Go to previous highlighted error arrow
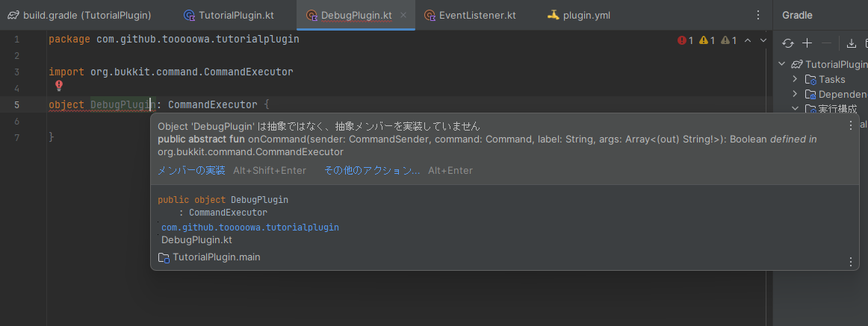 click(748, 40)
